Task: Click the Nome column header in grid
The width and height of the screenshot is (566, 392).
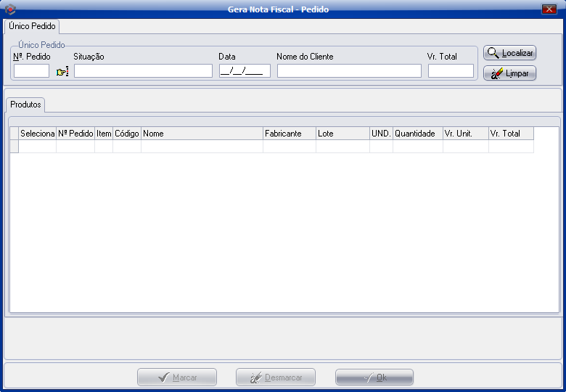Action: pos(202,134)
